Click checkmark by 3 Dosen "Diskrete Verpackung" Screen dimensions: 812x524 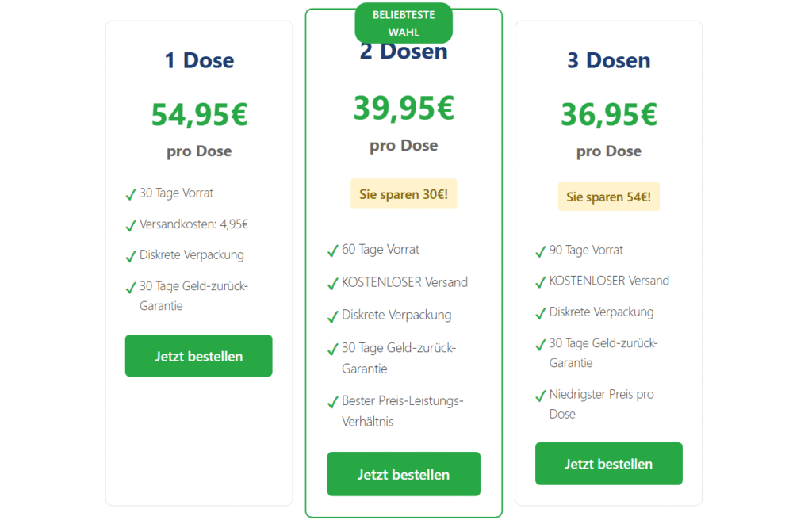541,313
